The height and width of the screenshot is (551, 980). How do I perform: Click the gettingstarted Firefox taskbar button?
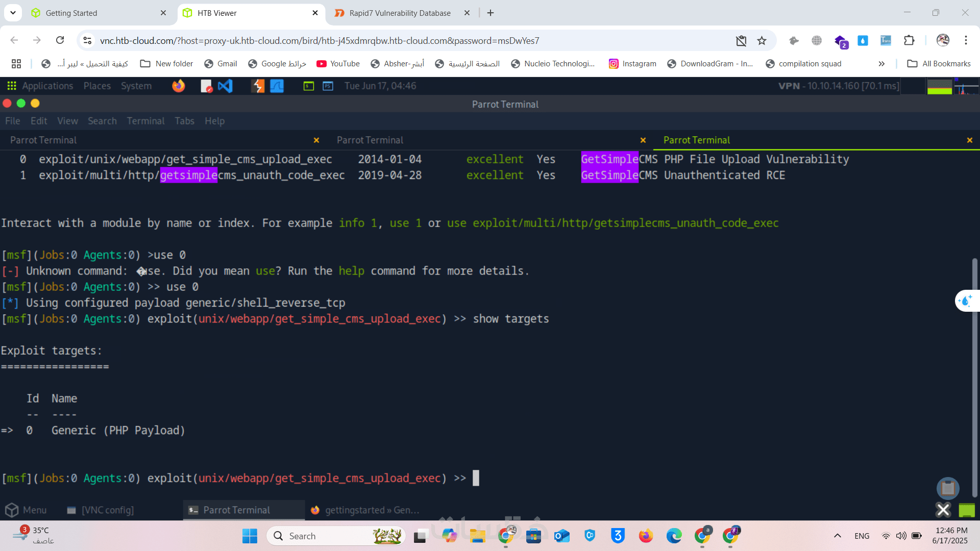[366, 510]
